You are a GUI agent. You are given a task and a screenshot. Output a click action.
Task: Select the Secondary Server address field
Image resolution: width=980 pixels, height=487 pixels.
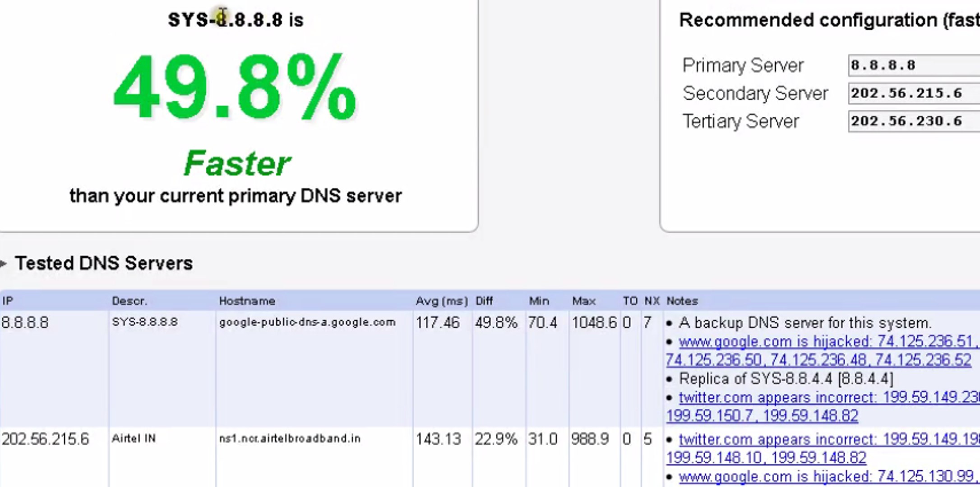(911, 93)
